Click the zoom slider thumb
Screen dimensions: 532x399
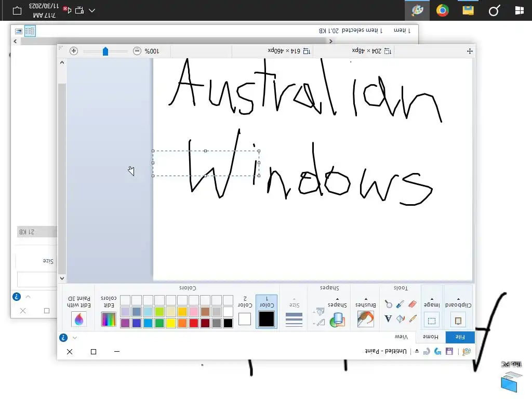tap(105, 51)
